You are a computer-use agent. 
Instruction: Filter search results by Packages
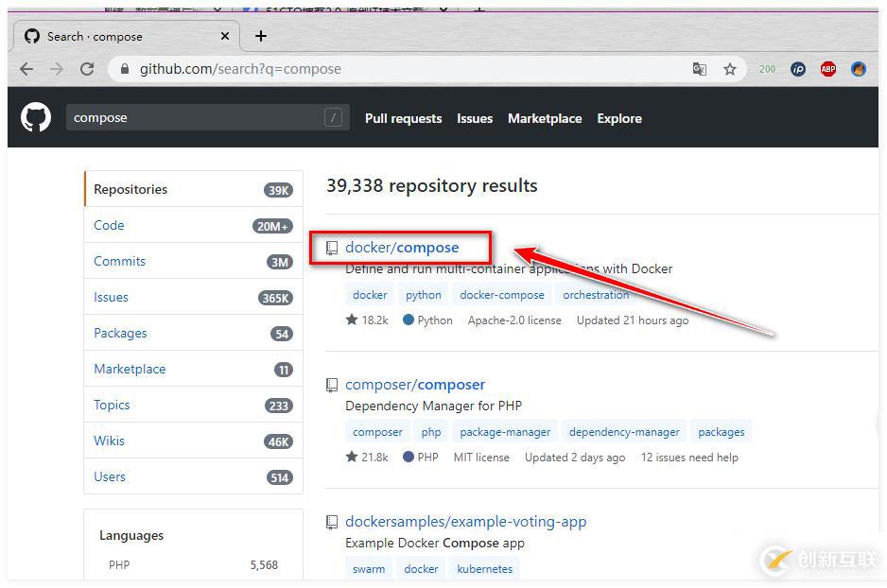(194, 333)
